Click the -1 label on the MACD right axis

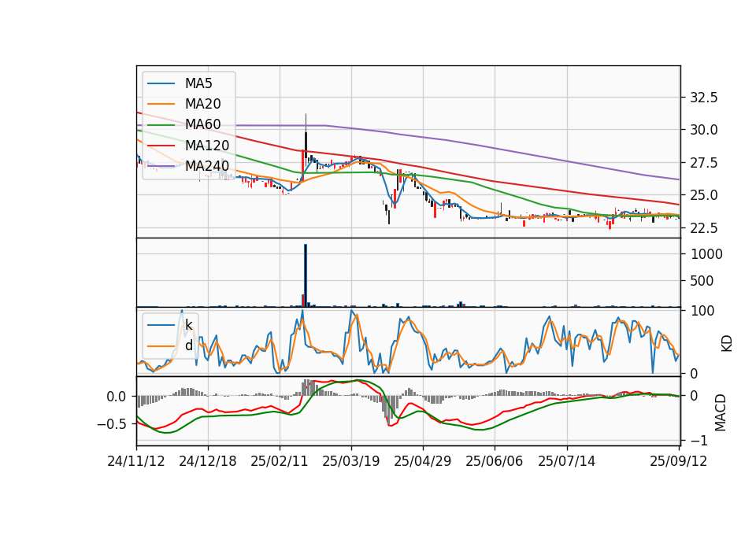tap(699, 441)
